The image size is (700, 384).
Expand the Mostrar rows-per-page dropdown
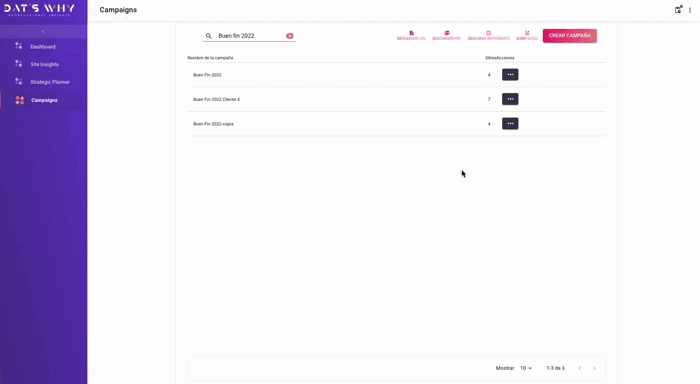click(x=525, y=368)
